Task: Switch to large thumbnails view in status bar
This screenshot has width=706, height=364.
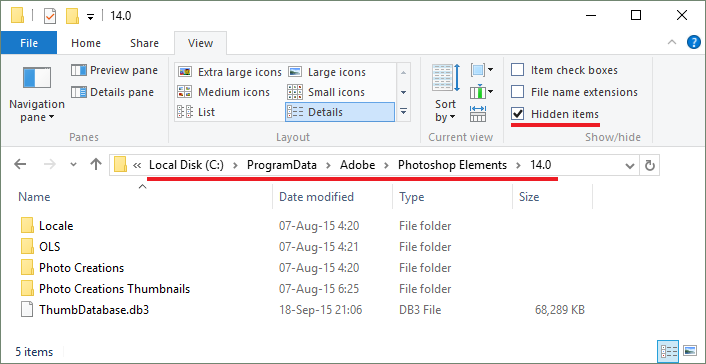Action: [x=690, y=351]
